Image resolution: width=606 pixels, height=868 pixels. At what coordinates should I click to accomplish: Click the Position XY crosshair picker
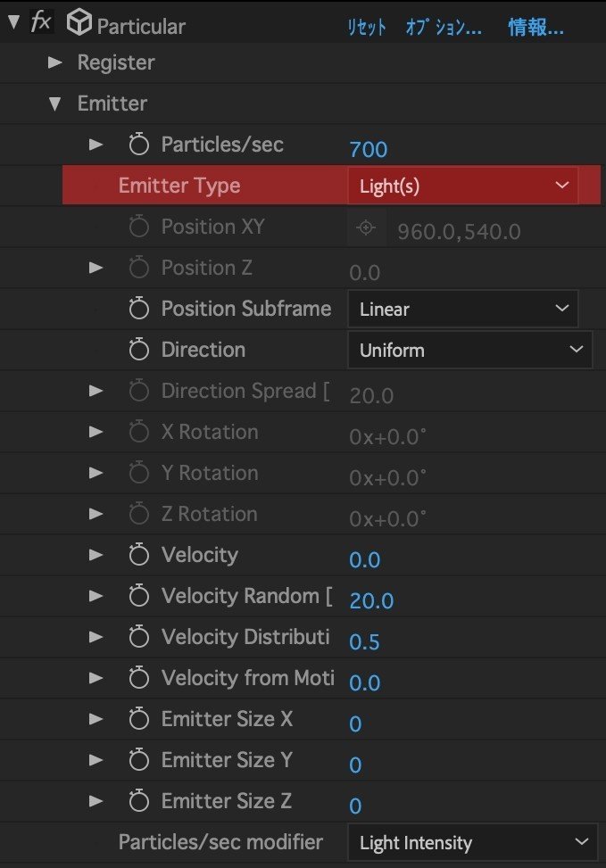(x=366, y=227)
